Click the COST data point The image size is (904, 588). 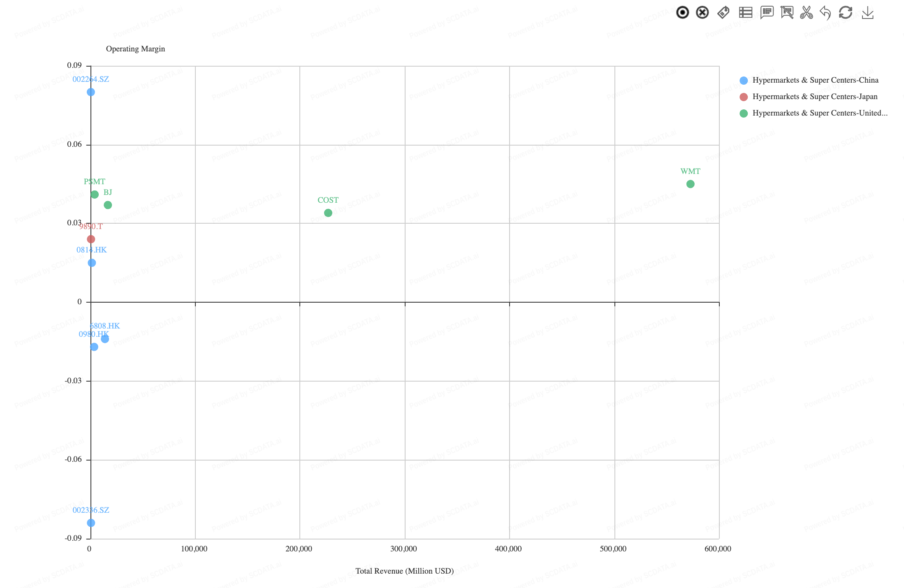[328, 213]
